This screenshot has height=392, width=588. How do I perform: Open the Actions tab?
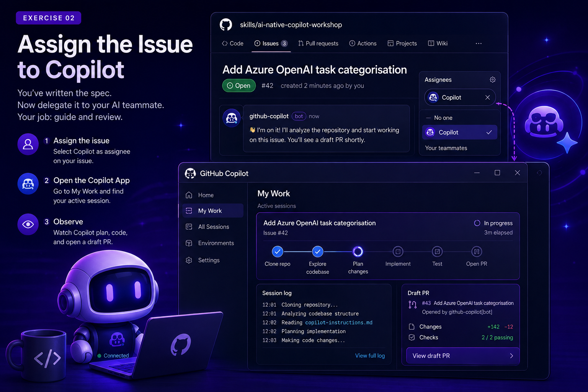coord(363,44)
